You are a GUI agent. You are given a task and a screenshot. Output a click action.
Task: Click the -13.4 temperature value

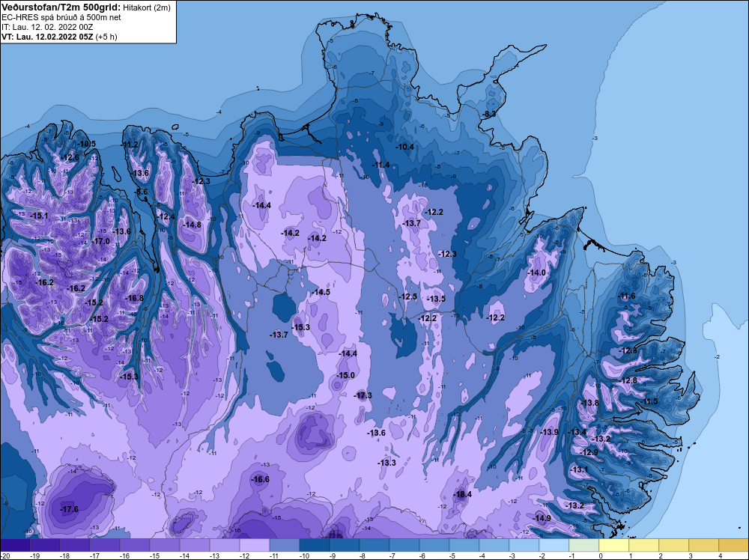(577, 432)
